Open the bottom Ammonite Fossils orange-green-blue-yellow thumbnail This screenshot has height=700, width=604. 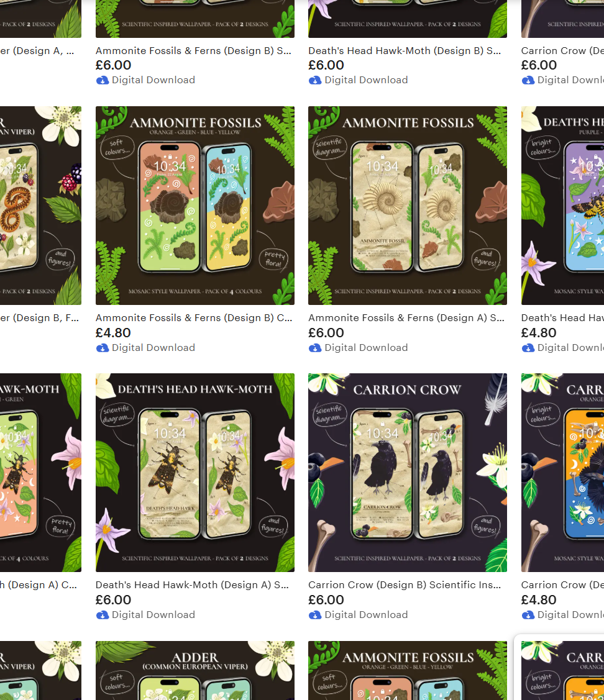click(x=408, y=671)
